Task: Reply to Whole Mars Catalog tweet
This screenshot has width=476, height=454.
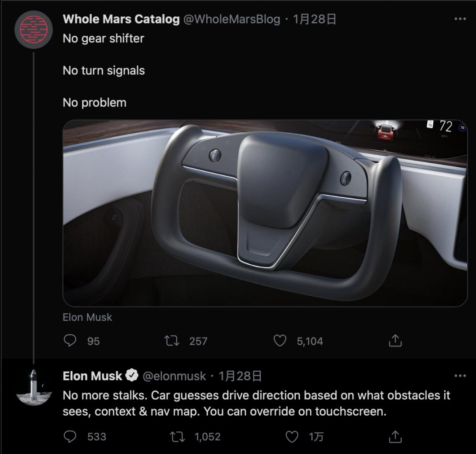Action: point(70,341)
